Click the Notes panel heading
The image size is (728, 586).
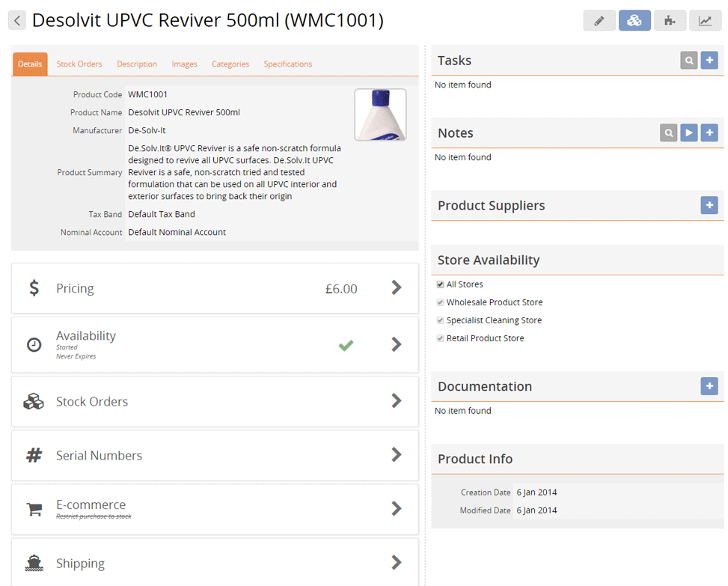[x=456, y=133]
